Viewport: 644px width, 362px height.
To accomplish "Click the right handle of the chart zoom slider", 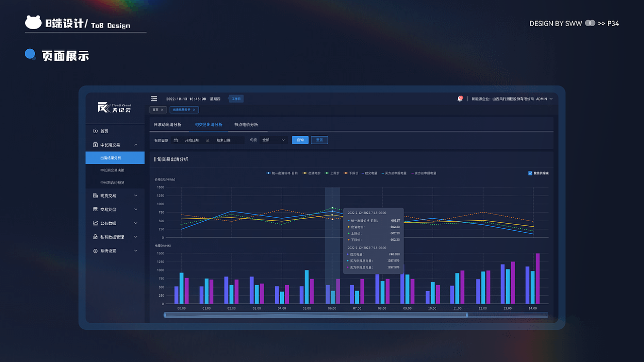I will (x=467, y=315).
